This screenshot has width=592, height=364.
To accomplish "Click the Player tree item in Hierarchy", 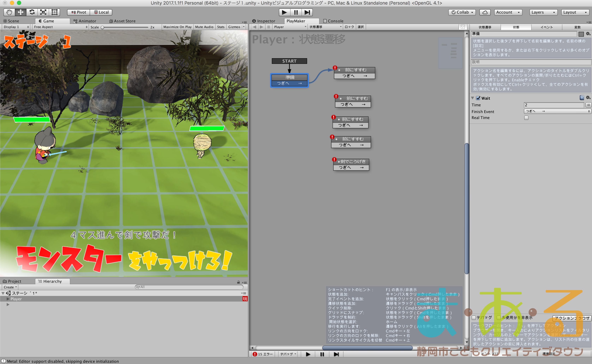I will click(x=16, y=299).
